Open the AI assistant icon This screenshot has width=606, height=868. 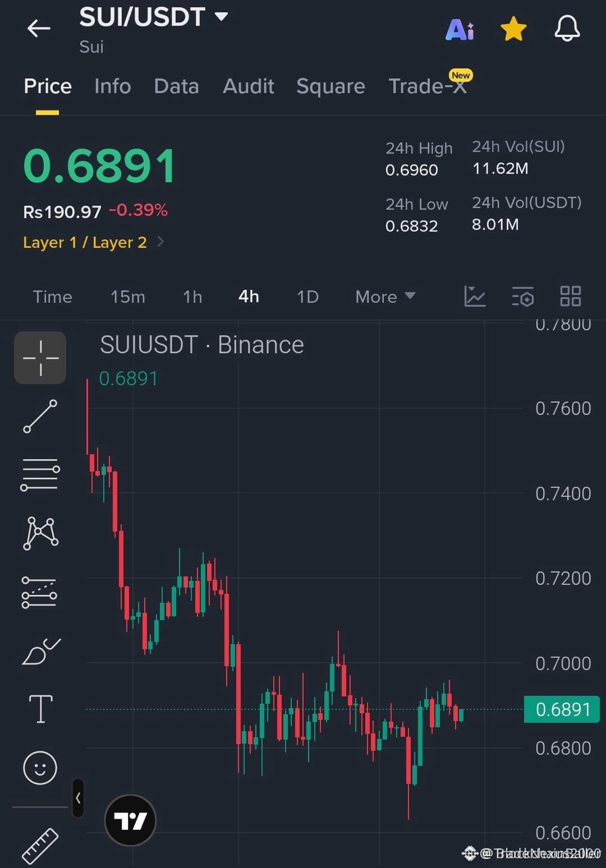tap(460, 29)
